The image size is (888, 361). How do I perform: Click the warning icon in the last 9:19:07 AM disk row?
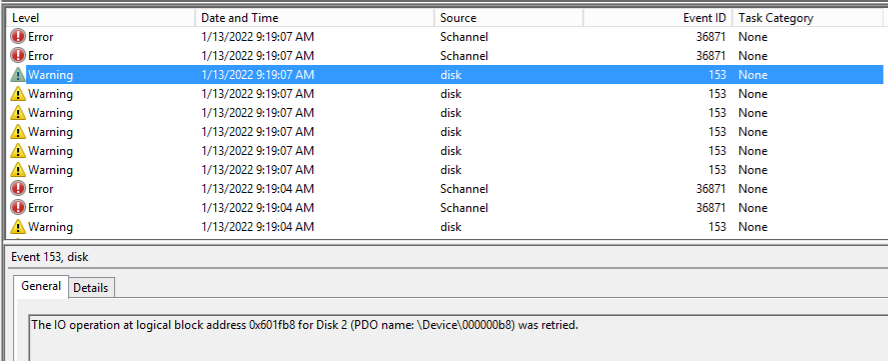coord(18,169)
